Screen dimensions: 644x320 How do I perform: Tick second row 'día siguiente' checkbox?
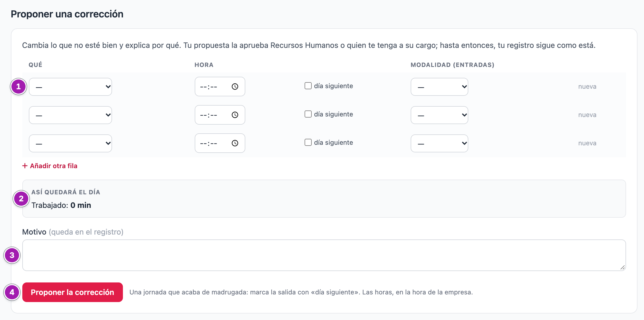pyautogui.click(x=308, y=114)
